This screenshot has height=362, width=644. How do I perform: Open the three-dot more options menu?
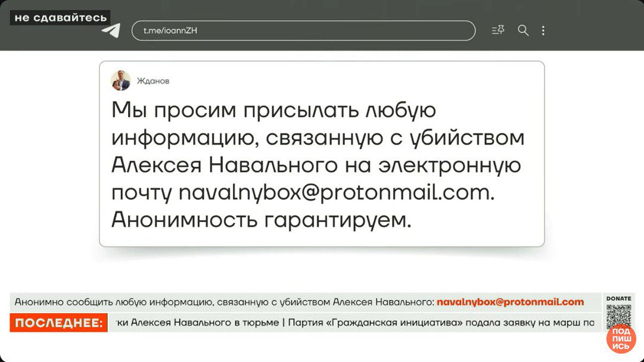(x=543, y=30)
